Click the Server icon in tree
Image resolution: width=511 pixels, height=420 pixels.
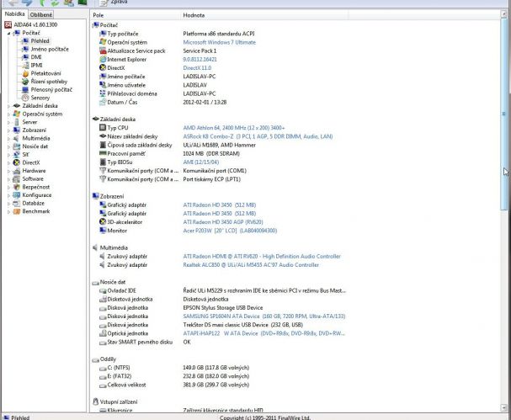pyautogui.click(x=17, y=122)
